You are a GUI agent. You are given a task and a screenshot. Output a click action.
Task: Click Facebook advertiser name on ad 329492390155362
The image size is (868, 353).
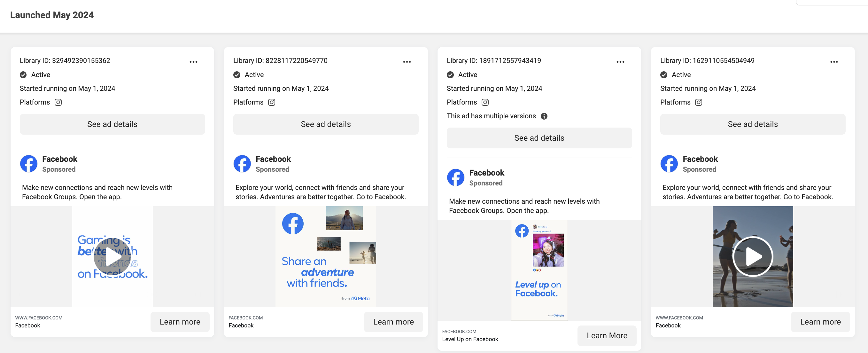pos(60,159)
